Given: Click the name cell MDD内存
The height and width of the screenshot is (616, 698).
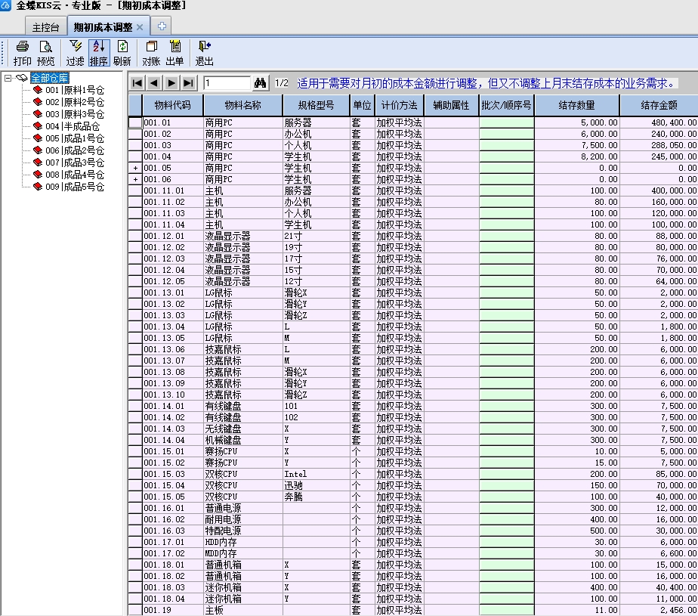Looking at the screenshot, I should [243, 553].
